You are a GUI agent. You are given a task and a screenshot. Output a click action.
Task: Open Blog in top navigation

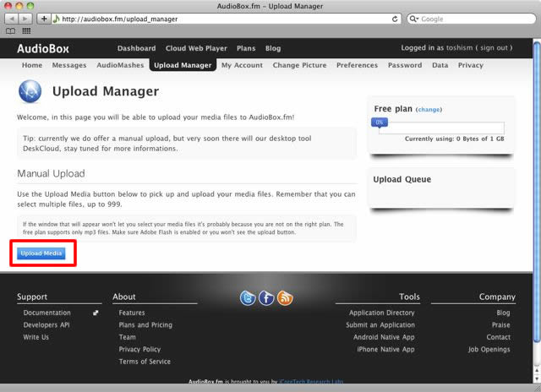pos(273,48)
